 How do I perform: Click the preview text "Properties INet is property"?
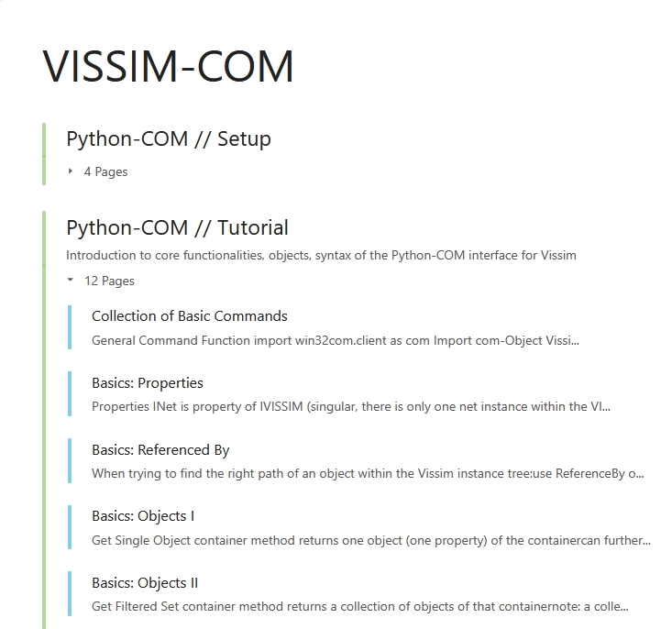pyautogui.click(x=350, y=407)
